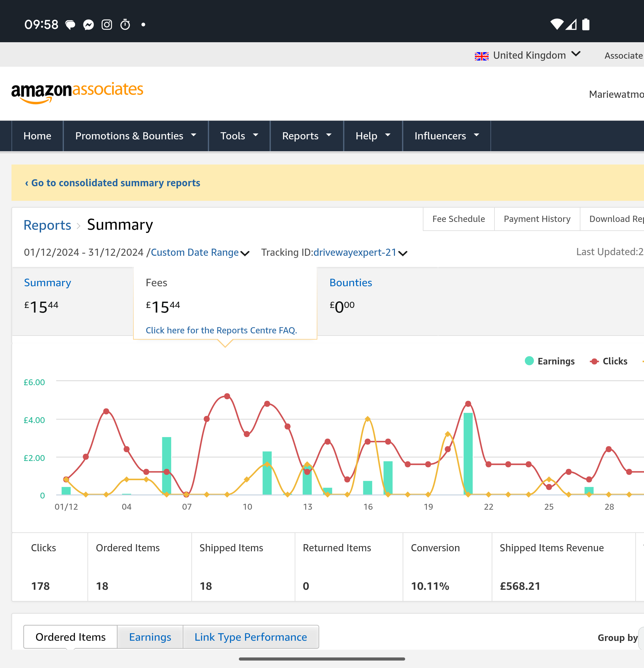Viewport: 644px width, 668px height.
Task: Toggle the Clicks legend marker
Action: point(594,361)
